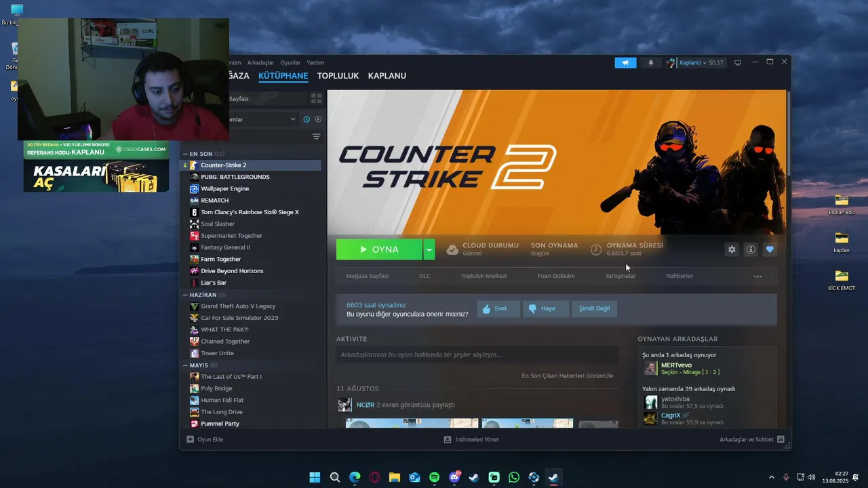This screenshot has width=868, height=488.
Task: Click the Cloud Durumu status icon
Action: [x=452, y=249]
